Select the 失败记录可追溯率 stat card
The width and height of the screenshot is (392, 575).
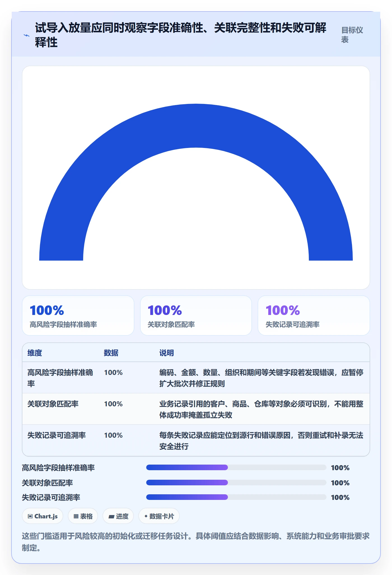pos(314,316)
